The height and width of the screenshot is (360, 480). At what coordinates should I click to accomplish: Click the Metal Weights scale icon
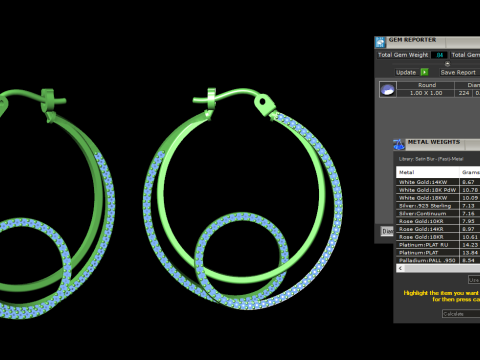click(x=399, y=145)
